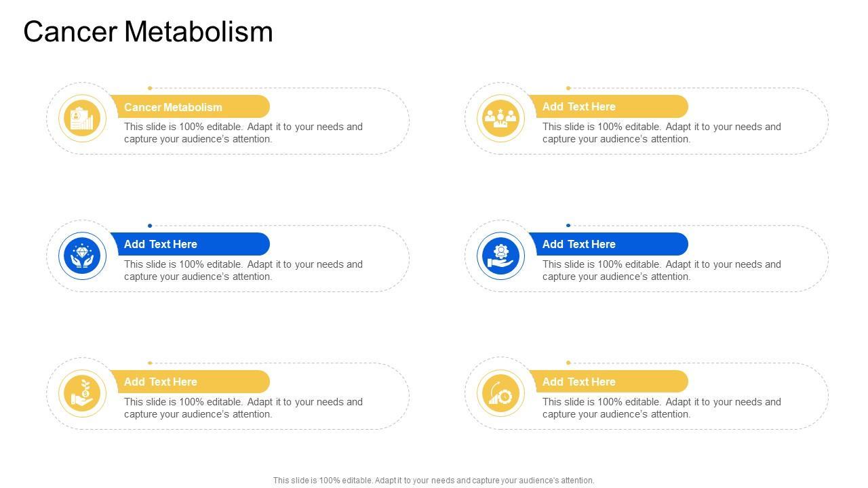Select the team podium star icon
This screenshot has height=488, width=868.
click(x=500, y=119)
